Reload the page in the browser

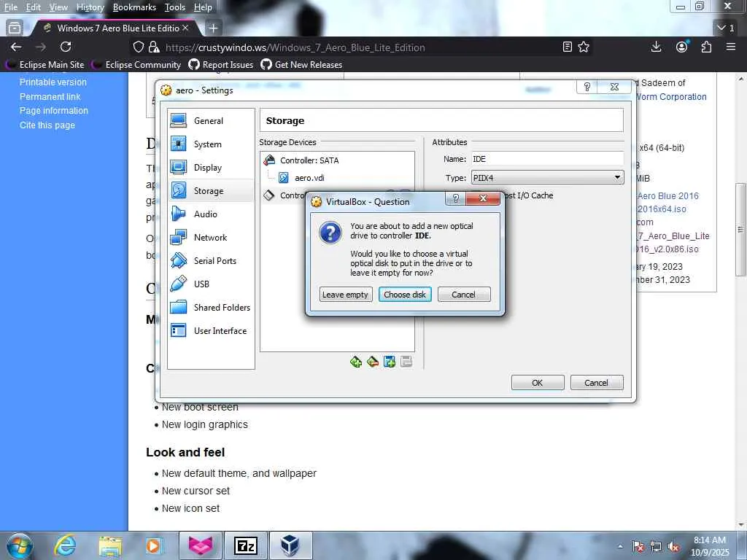coord(66,47)
